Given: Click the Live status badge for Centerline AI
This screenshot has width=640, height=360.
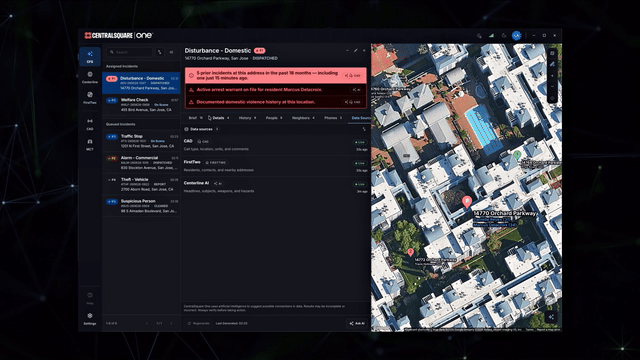Looking at the screenshot, I should coord(360,184).
